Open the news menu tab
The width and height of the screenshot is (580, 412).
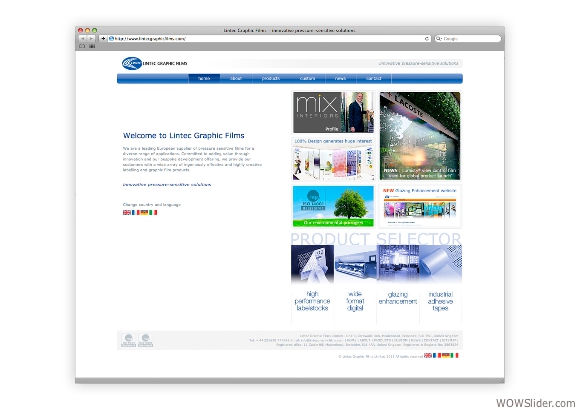click(341, 78)
